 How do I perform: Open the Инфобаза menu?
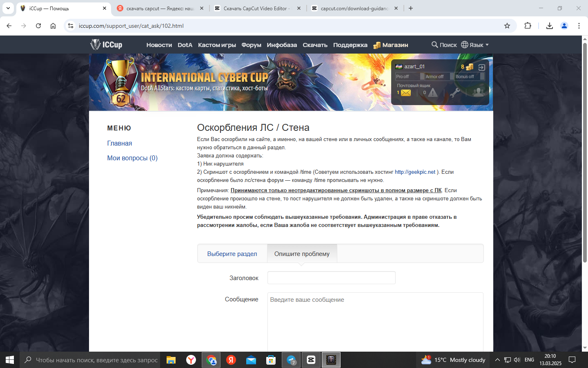coord(282,45)
